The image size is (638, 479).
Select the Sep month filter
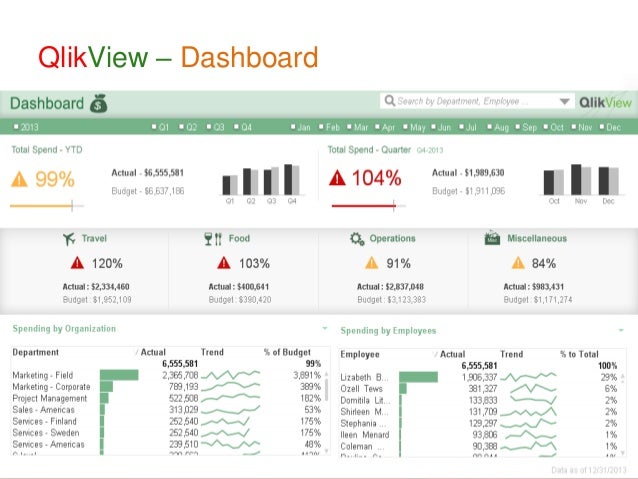tap(526, 127)
